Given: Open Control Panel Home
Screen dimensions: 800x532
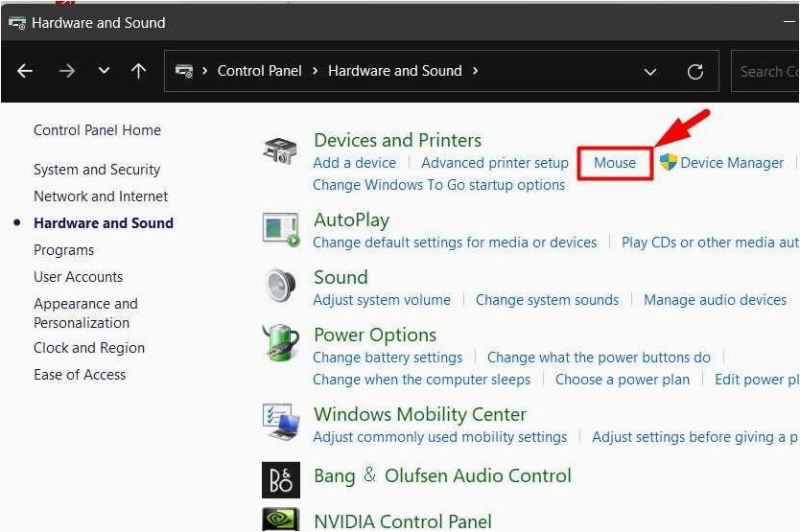Looking at the screenshot, I should pyautogui.click(x=98, y=130).
